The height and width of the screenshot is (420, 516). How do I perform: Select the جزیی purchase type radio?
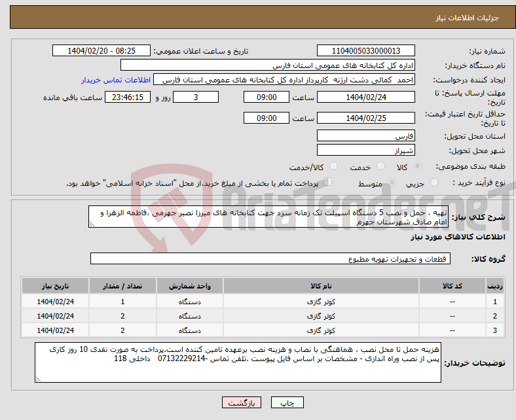tap(434, 182)
